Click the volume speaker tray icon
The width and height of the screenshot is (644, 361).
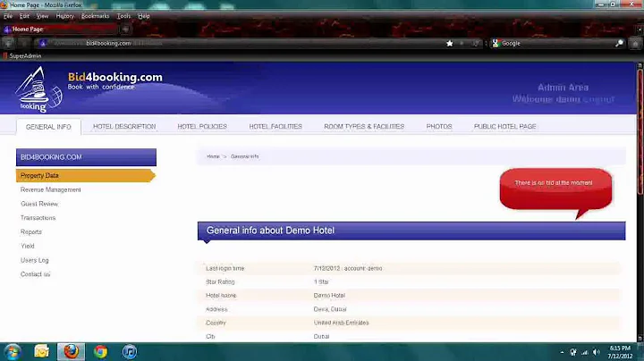pyautogui.click(x=597, y=352)
